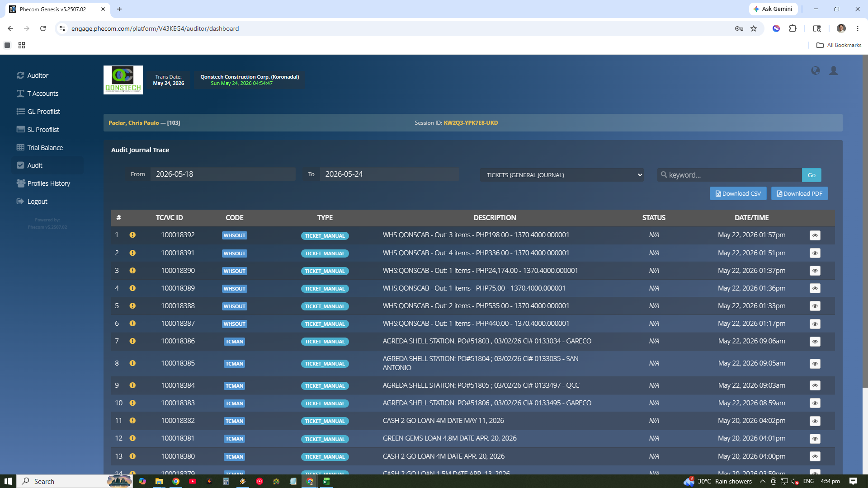Screen dimensions: 868x488
Task: View details of ticket 100018384
Action: (x=815, y=385)
